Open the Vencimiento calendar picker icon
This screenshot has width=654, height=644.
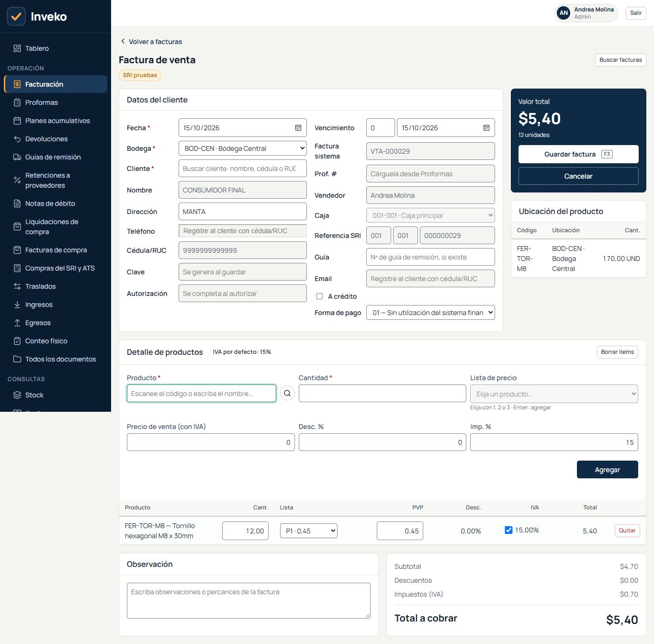[486, 128]
